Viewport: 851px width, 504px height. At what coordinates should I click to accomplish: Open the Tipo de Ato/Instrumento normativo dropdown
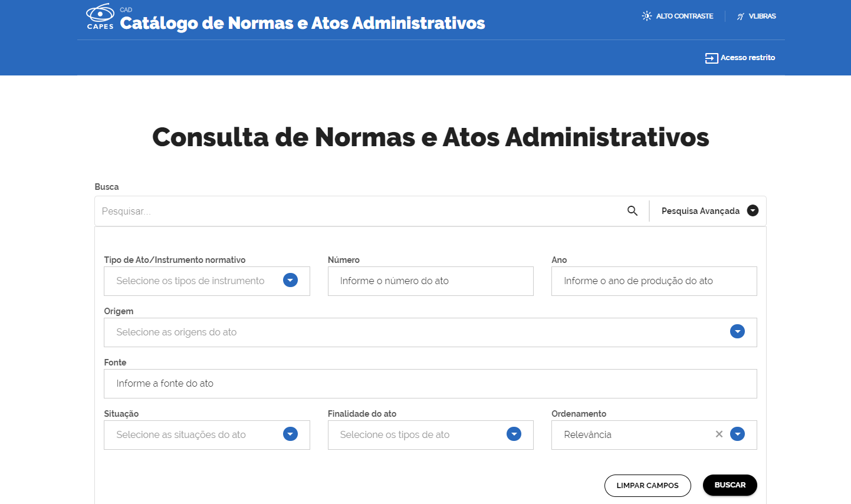(x=290, y=281)
